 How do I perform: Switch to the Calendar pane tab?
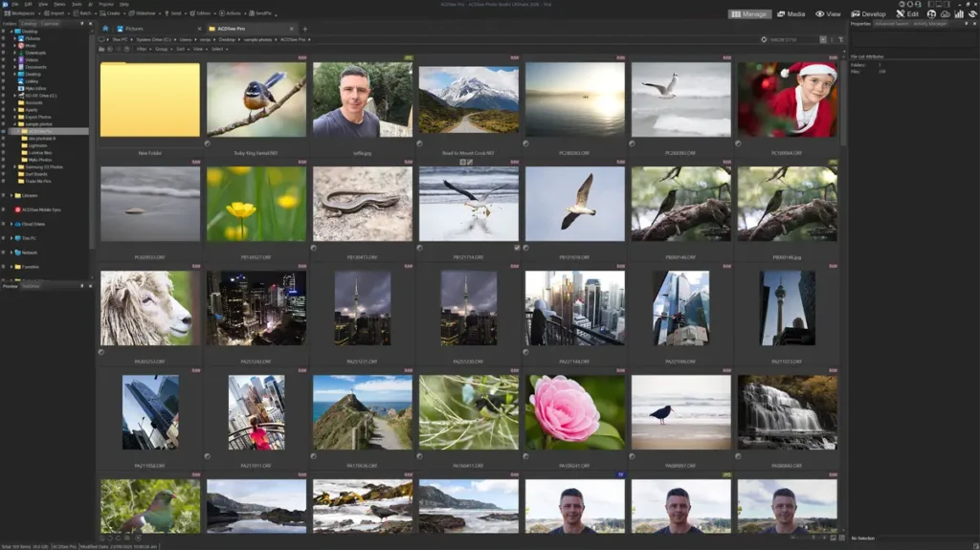coord(50,24)
